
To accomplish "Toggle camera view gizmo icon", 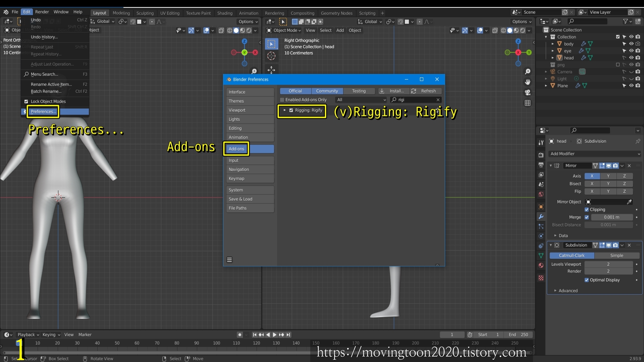I will point(528,92).
